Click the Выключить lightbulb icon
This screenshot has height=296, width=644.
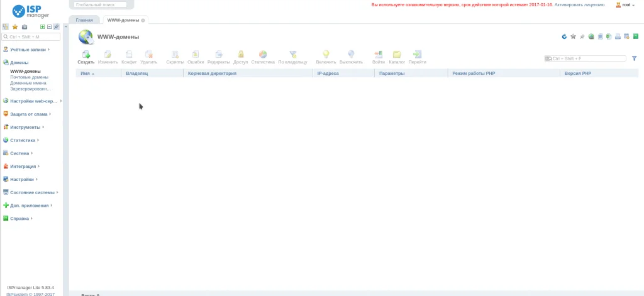[351, 54]
